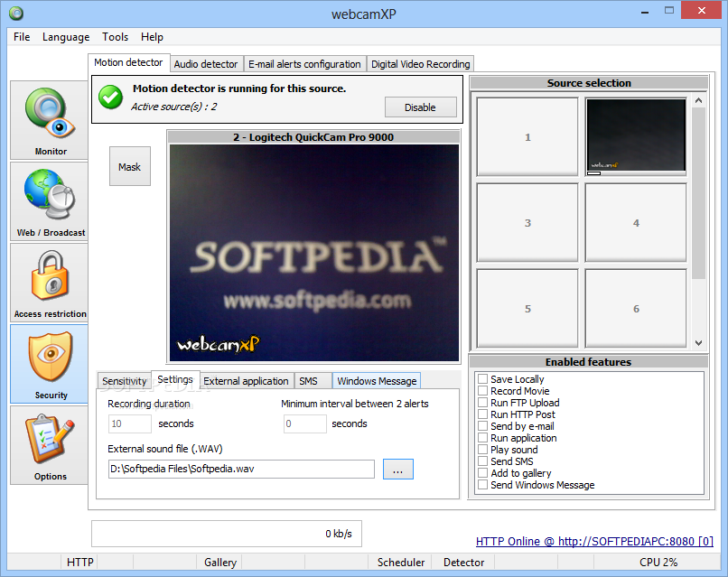Screen dimensions: 728x577
Task: Select source slot 6
Action: 636,308
